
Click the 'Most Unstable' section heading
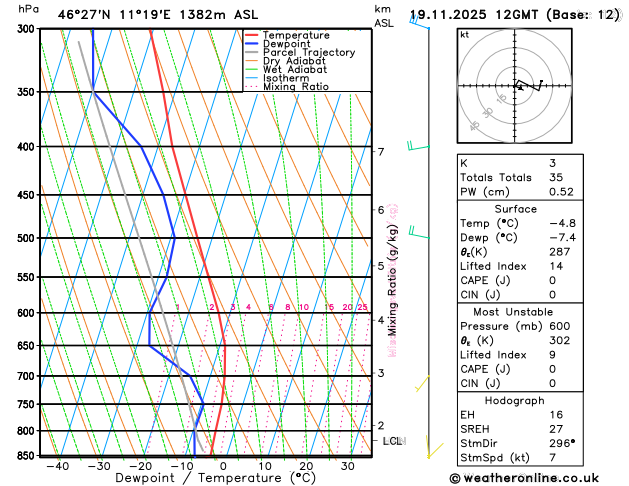[x=513, y=312]
